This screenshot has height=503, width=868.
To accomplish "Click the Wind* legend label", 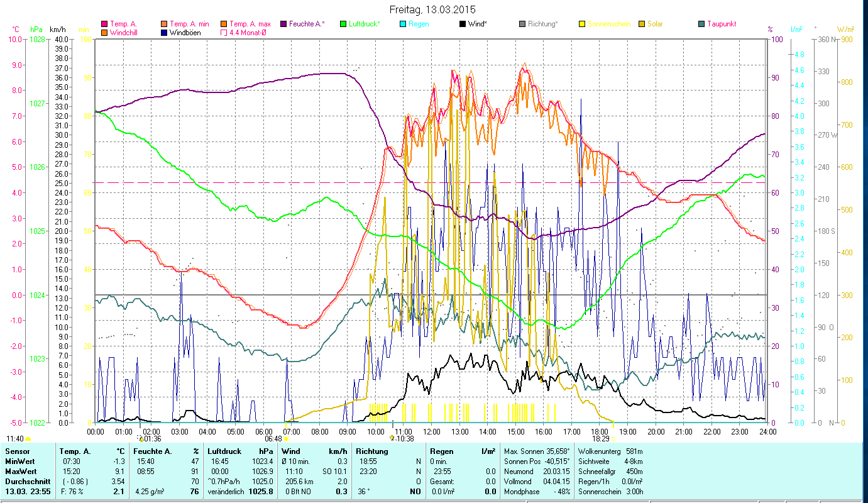I will [477, 25].
